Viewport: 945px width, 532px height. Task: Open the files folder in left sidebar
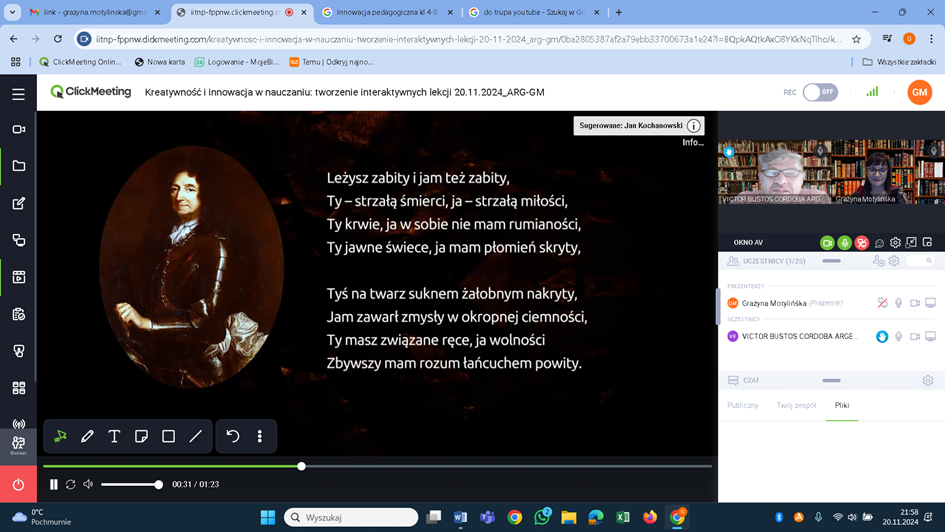tap(19, 166)
